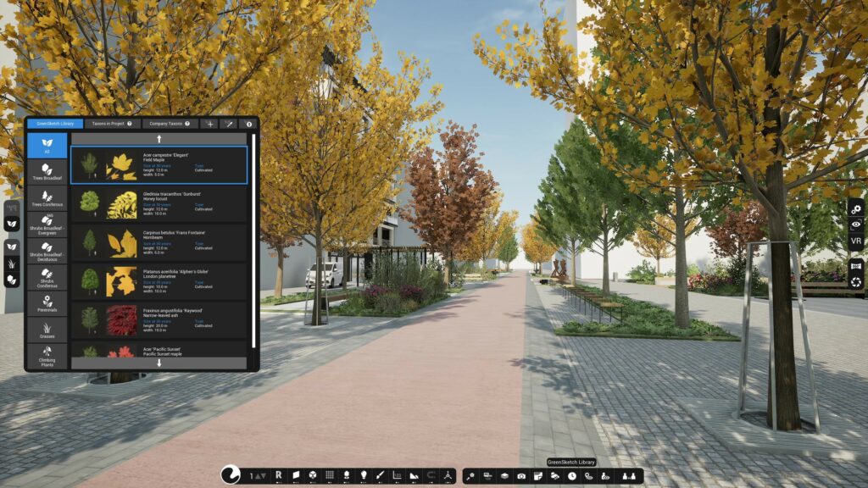Click the icon right of the clock
The width and height of the screenshot is (868, 488).
tap(588, 476)
